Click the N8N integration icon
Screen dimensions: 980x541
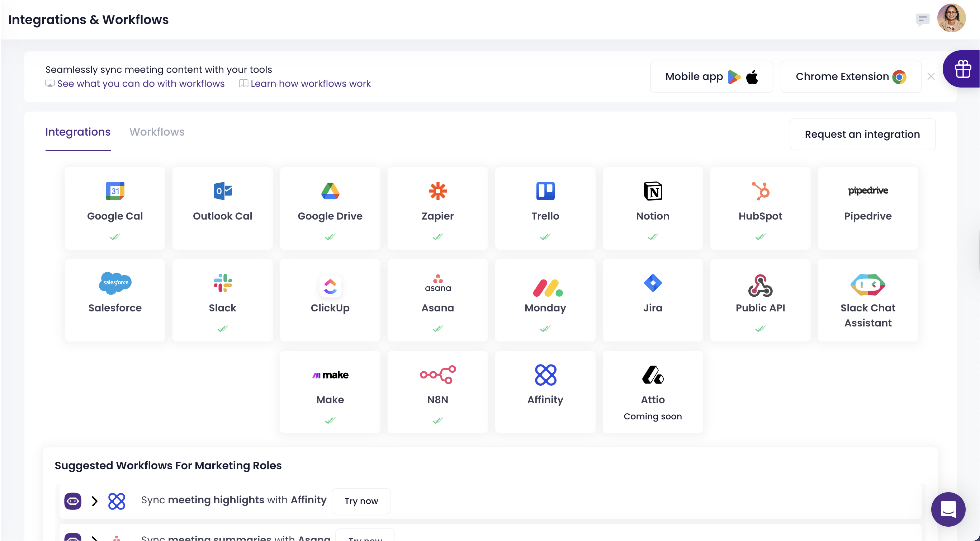(x=437, y=375)
